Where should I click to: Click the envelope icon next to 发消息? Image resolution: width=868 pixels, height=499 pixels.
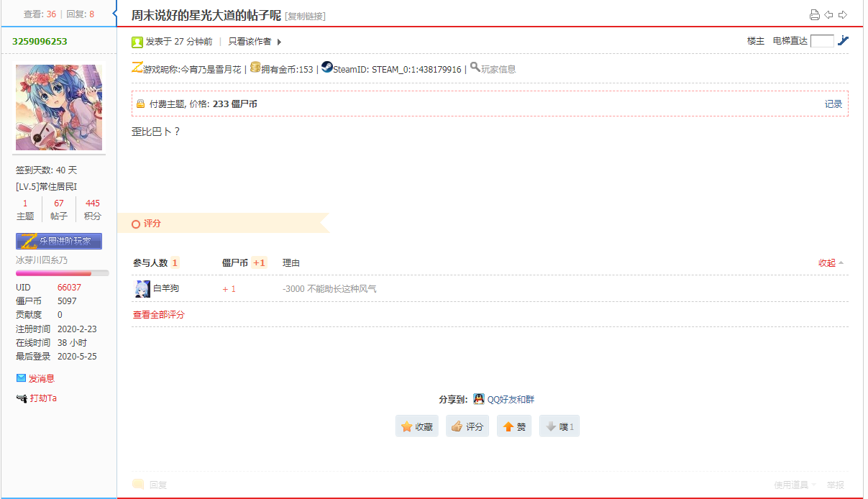tap(22, 377)
